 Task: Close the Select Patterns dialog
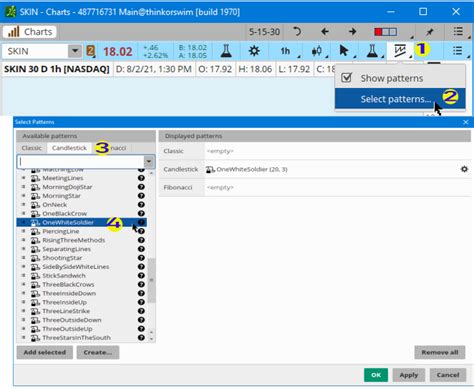tap(466, 122)
